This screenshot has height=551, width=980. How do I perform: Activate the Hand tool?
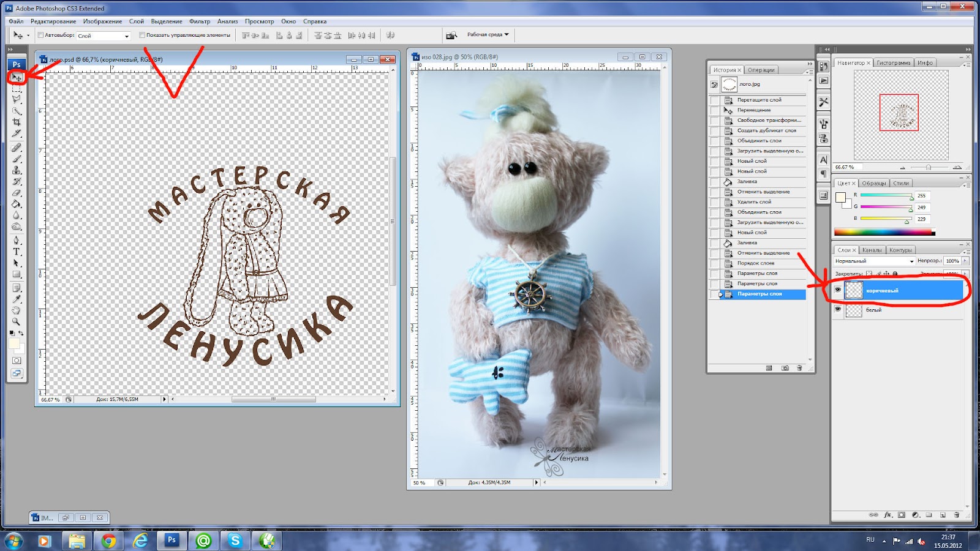pyautogui.click(x=17, y=310)
